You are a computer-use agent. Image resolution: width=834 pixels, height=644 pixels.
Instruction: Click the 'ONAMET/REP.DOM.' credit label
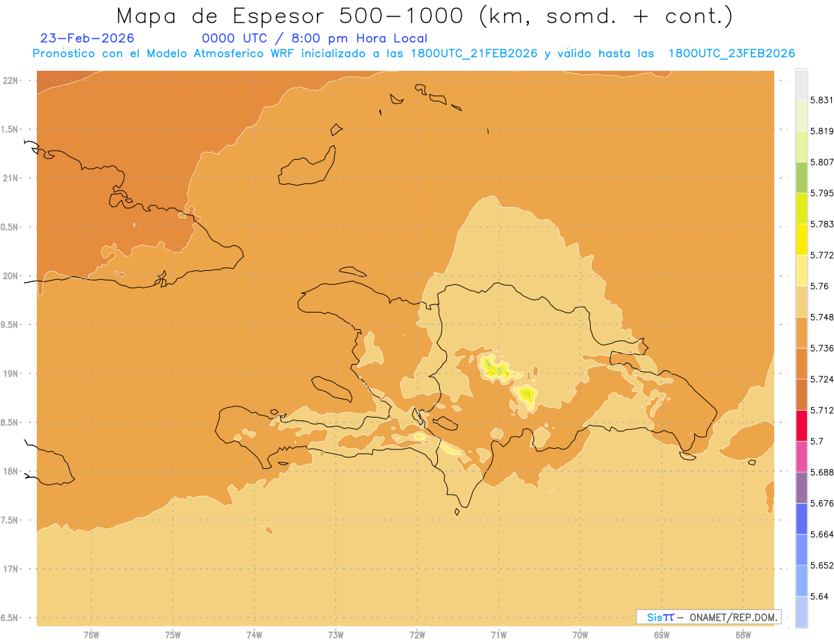[732, 617]
